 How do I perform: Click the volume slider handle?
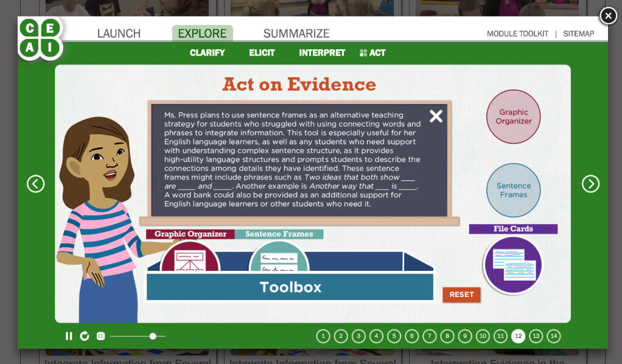pos(153,336)
